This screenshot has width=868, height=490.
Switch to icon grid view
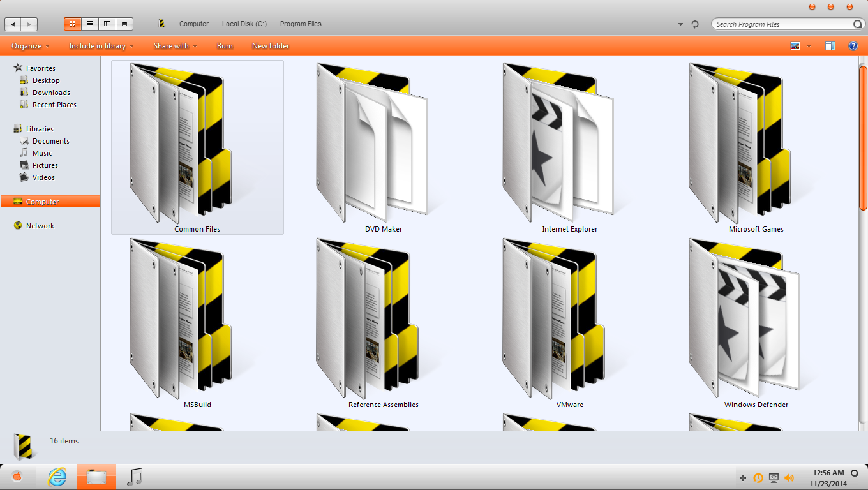point(72,24)
